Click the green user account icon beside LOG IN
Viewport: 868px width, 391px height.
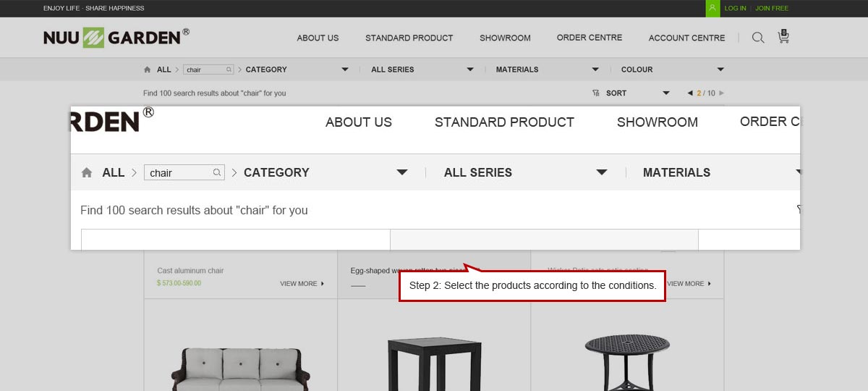point(712,8)
